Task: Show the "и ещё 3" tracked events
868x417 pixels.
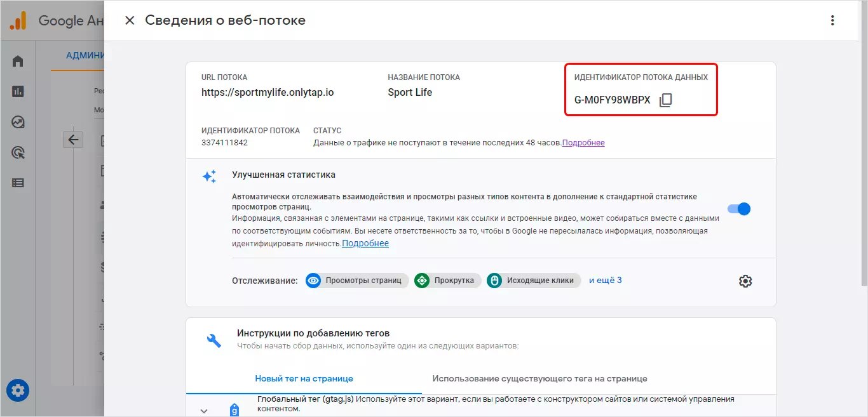Action: tap(605, 281)
